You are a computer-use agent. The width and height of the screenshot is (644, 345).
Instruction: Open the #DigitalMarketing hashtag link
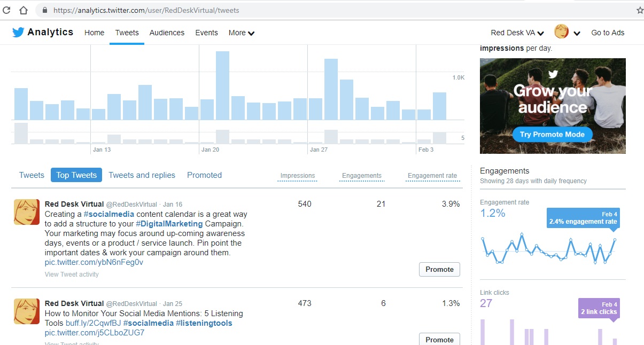click(169, 224)
